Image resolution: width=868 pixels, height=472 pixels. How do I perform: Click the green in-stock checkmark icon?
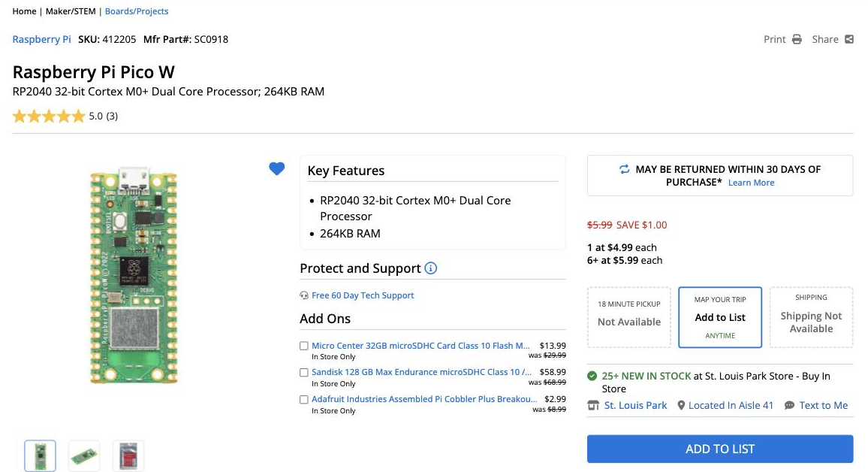[592, 376]
